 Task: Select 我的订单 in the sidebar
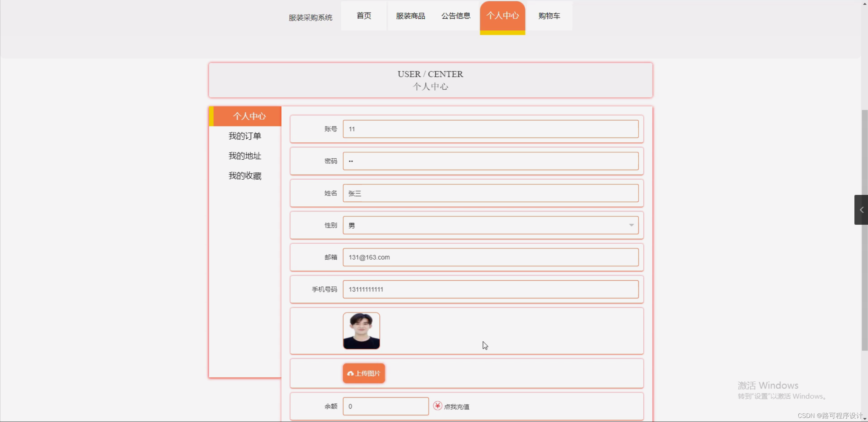[x=245, y=136]
